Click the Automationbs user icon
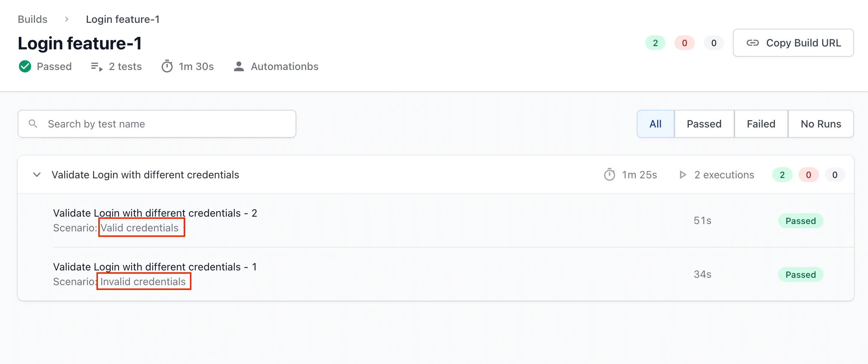The width and height of the screenshot is (868, 364). tap(239, 67)
